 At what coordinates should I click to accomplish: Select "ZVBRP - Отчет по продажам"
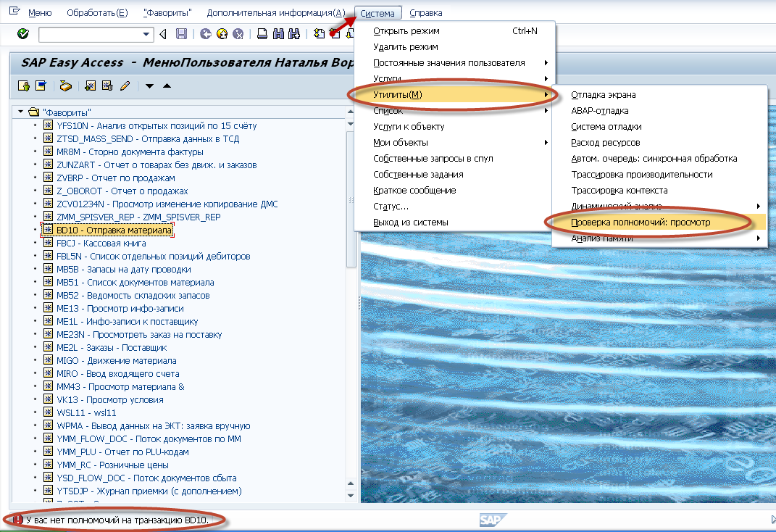coord(116,178)
